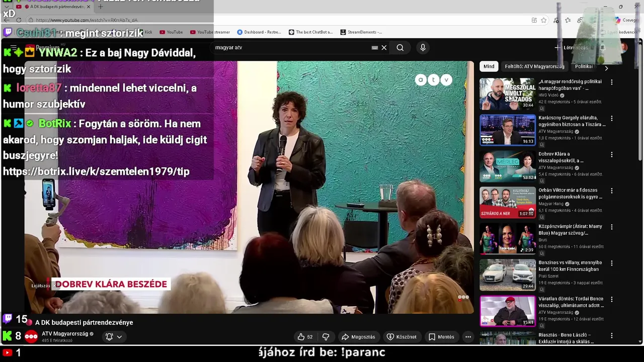Open options for Orbán Viktor már a fideszes video
Image resolution: width=644 pixels, height=362 pixels.
coord(612,191)
